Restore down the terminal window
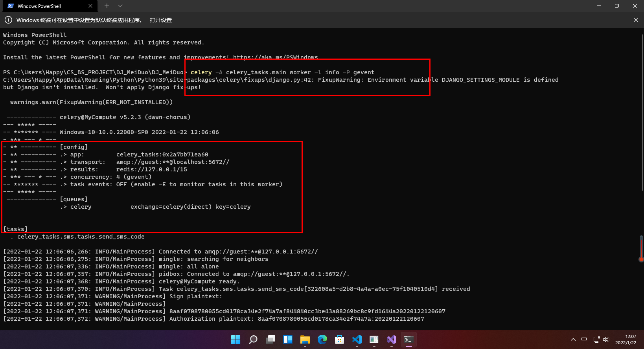Image resolution: width=644 pixels, height=349 pixels. [617, 6]
